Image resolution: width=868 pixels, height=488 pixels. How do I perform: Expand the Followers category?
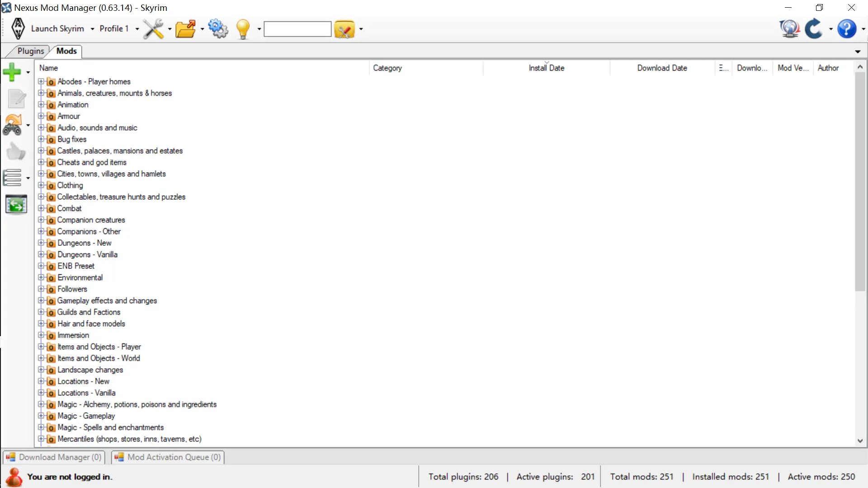click(x=41, y=289)
